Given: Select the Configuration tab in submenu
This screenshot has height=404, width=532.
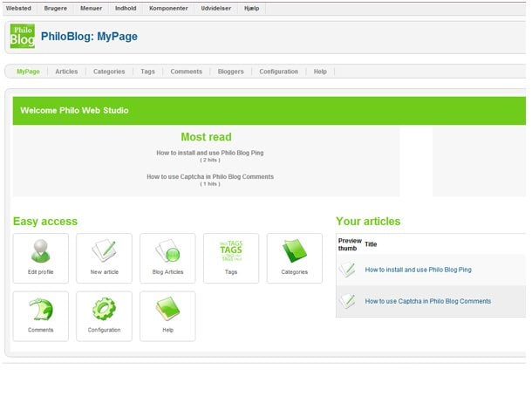Looking at the screenshot, I should pyautogui.click(x=278, y=72).
